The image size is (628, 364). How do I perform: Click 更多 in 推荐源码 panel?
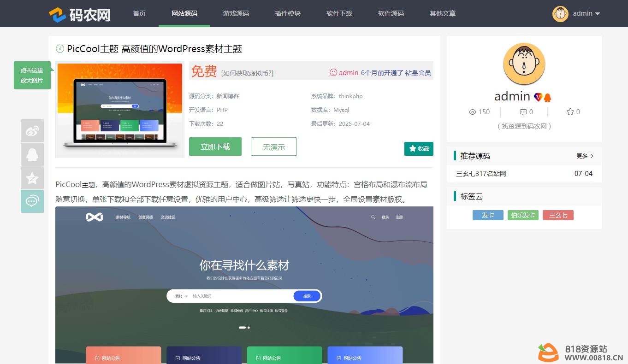[585, 156]
